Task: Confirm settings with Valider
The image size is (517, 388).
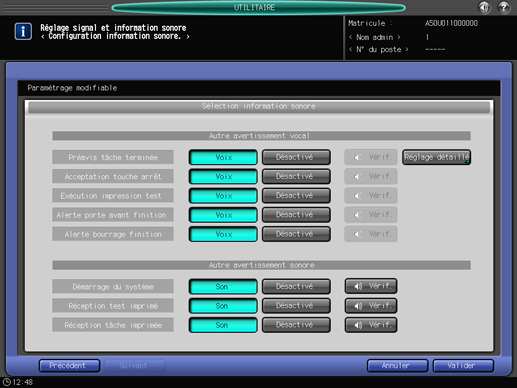Action: click(x=463, y=366)
